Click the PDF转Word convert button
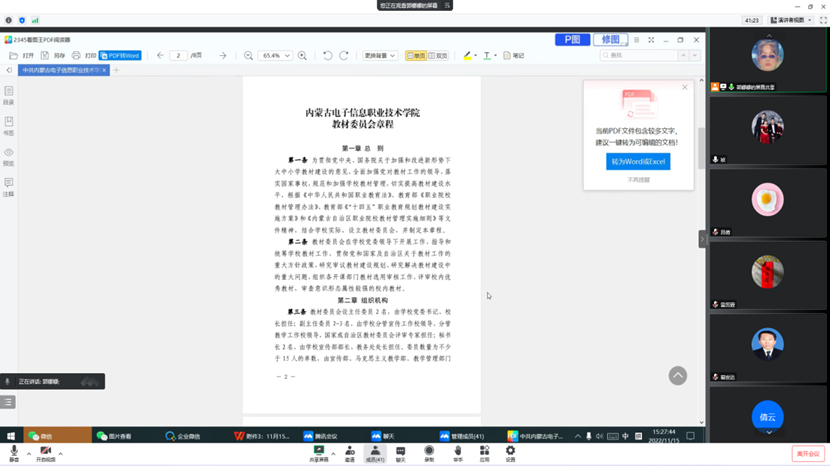This screenshot has height=466, width=830. click(x=120, y=56)
